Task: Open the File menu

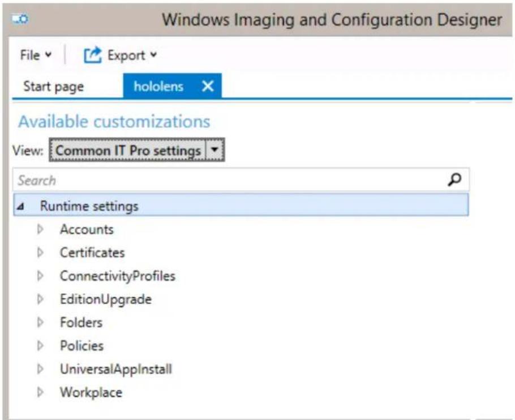Action: (x=36, y=55)
